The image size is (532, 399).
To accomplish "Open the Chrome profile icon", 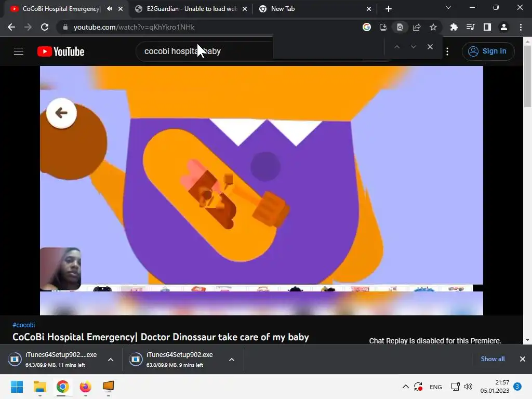I will (504, 27).
